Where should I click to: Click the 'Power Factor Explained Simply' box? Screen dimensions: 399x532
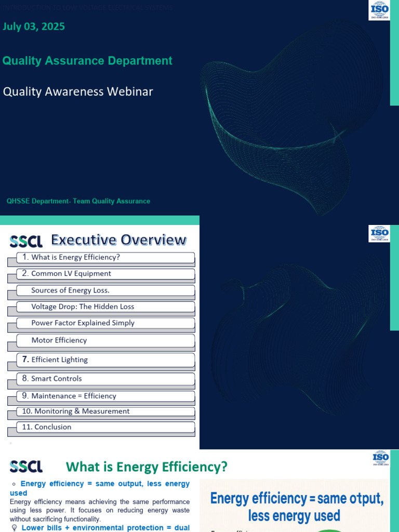105,323
